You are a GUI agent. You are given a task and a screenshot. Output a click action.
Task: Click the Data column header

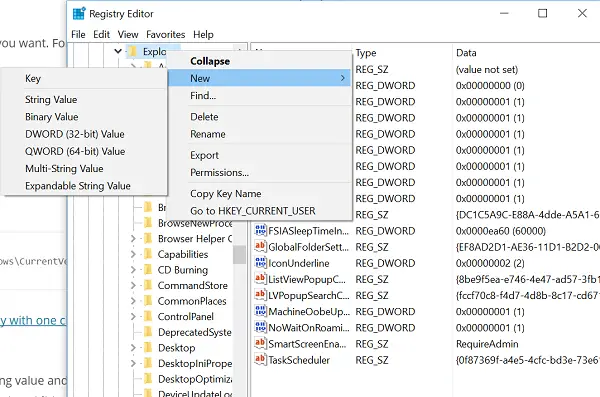tap(466, 53)
